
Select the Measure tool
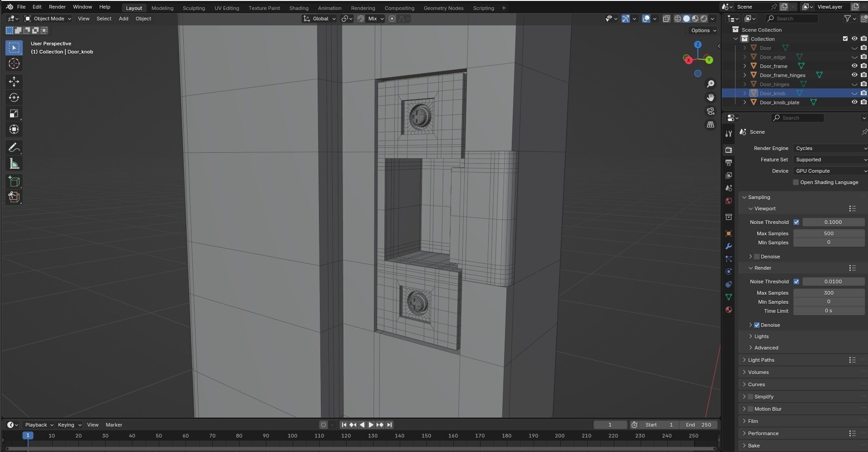click(x=14, y=164)
